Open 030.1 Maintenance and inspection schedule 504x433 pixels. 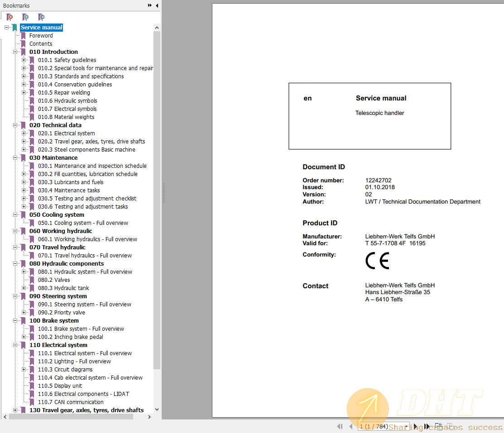(92, 166)
